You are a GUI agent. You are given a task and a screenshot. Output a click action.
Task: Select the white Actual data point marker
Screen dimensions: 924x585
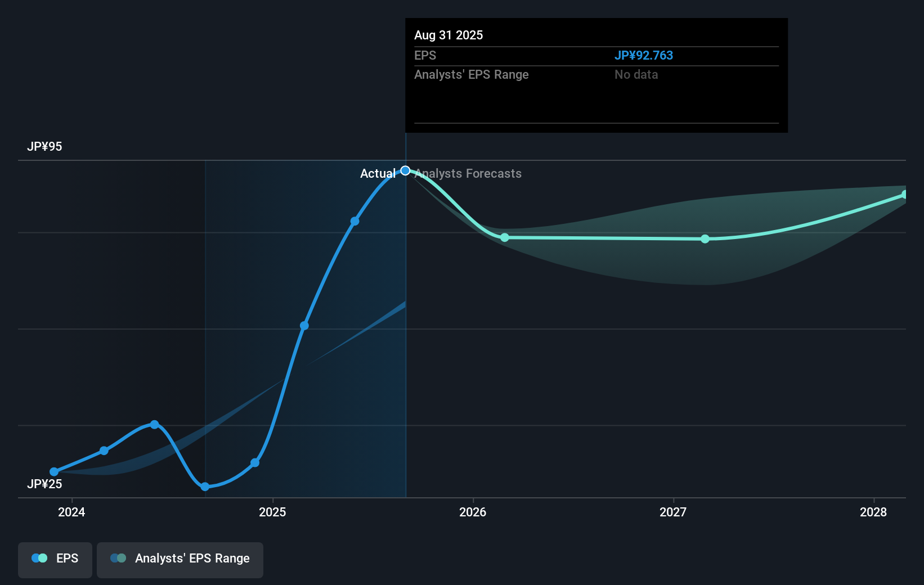tap(405, 170)
